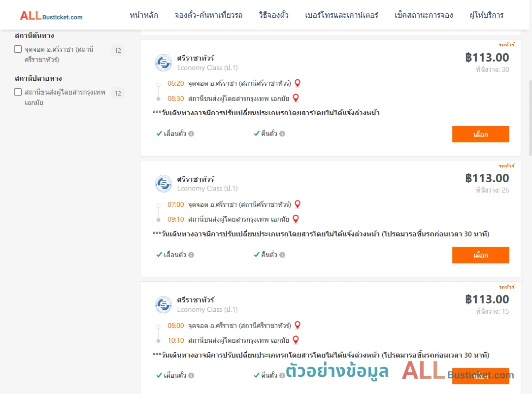Image resolution: width=532 pixels, height=394 pixels.
Task: Click the destination station count badge 12
Action: pyautogui.click(x=118, y=93)
